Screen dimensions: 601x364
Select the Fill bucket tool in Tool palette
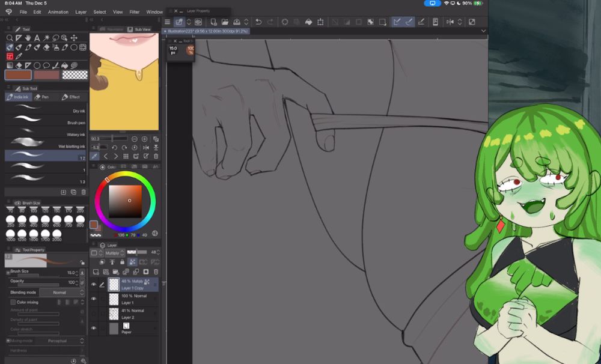(x=65, y=65)
